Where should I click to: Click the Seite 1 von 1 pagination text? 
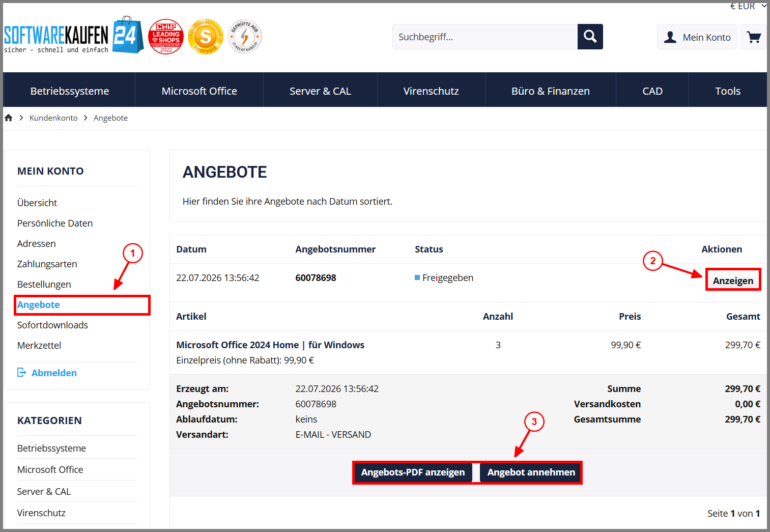point(733,513)
